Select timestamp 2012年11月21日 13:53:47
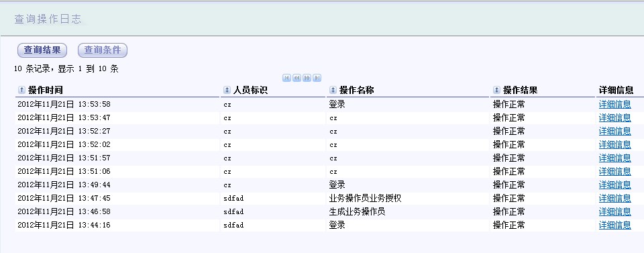Viewport: 644px width, 253px height. point(64,118)
